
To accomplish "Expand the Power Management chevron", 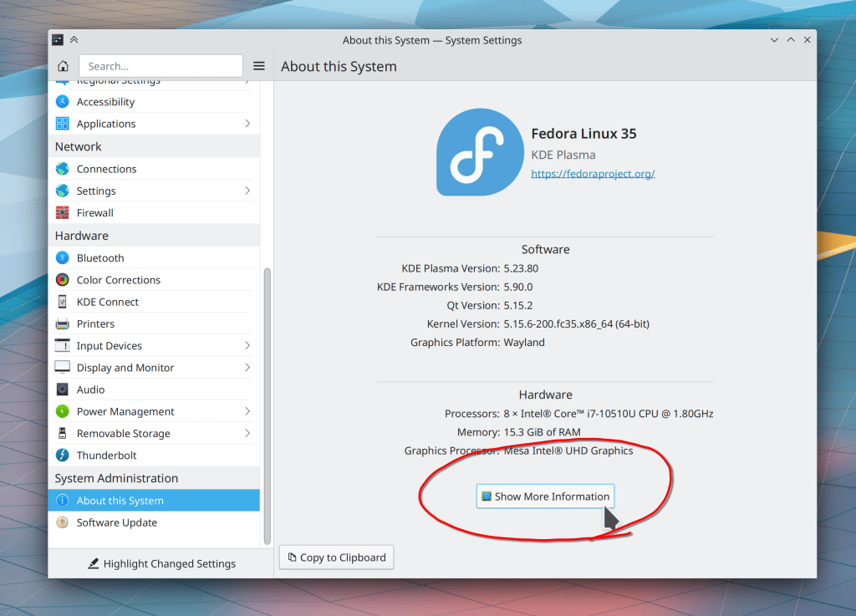I will point(247,411).
